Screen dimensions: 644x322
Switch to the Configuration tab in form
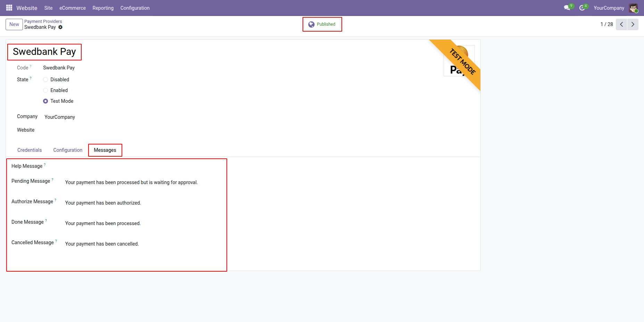[x=68, y=150]
